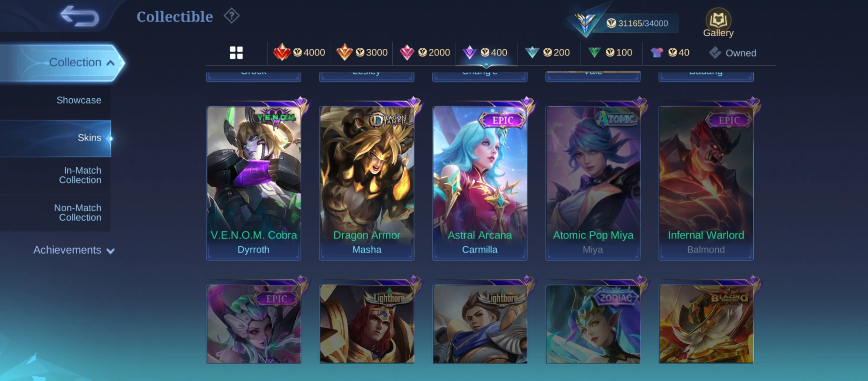Go back using the return arrow

click(79, 16)
